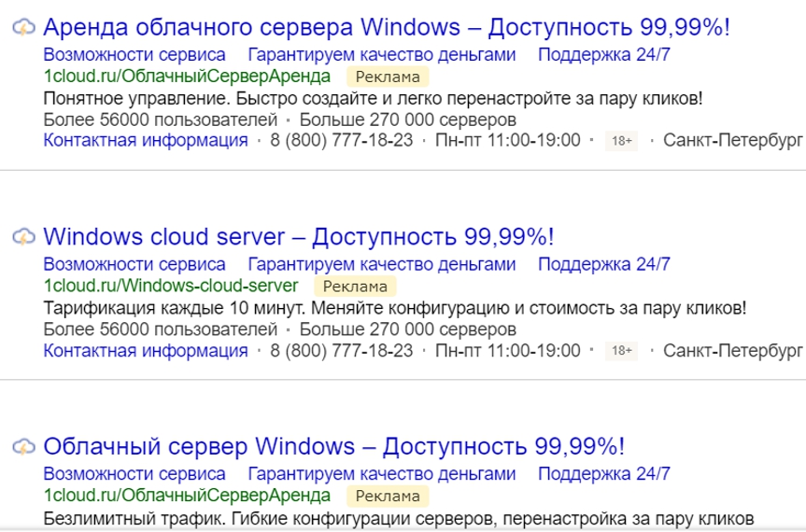806x532 pixels.
Task: Click 'Больше 270 000 серверов' in the first ad
Action: click(x=407, y=119)
